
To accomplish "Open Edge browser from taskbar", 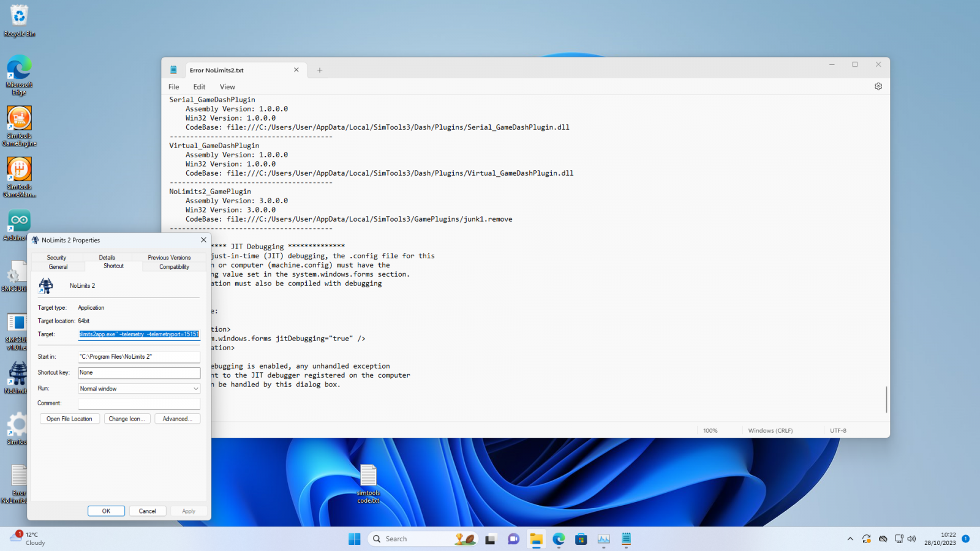I will click(x=559, y=539).
